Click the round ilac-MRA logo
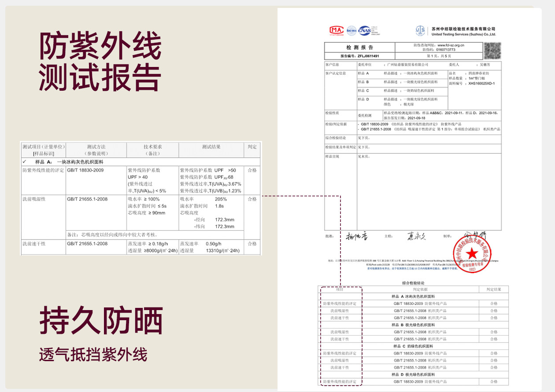555x392 pixels. 351,30
